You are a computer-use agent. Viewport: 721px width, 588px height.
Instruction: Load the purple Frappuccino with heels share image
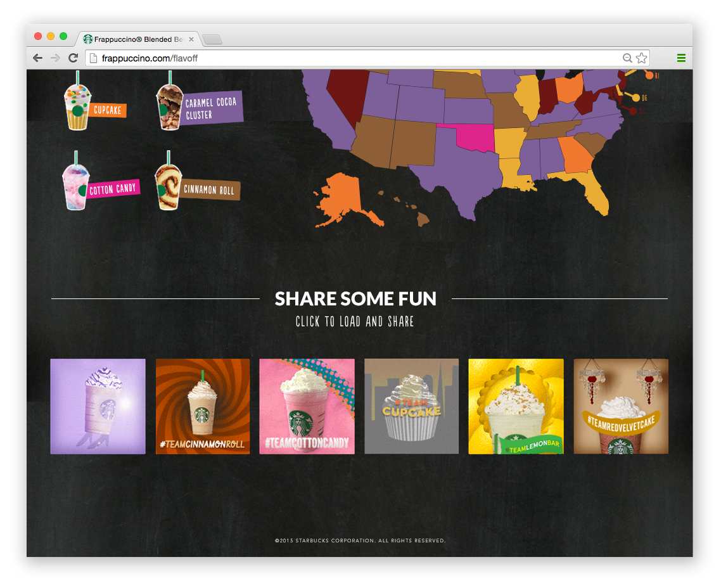(98, 406)
